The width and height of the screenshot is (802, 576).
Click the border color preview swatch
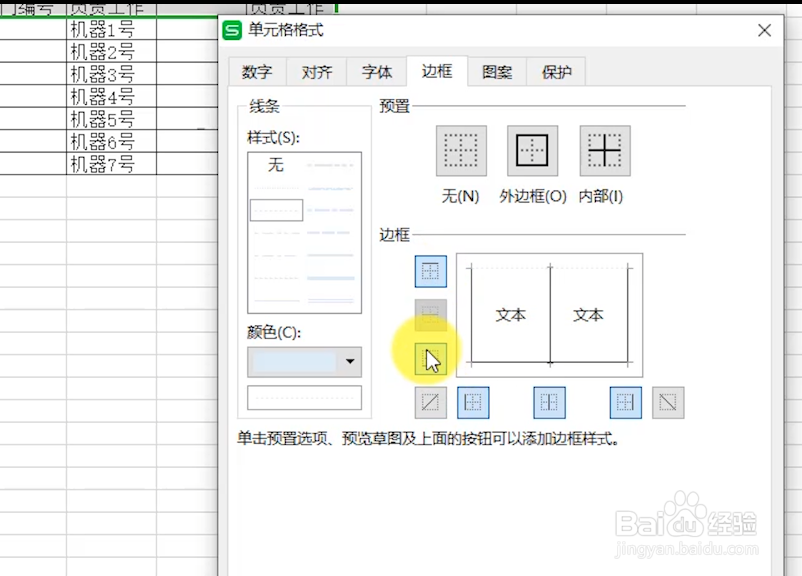point(304,397)
